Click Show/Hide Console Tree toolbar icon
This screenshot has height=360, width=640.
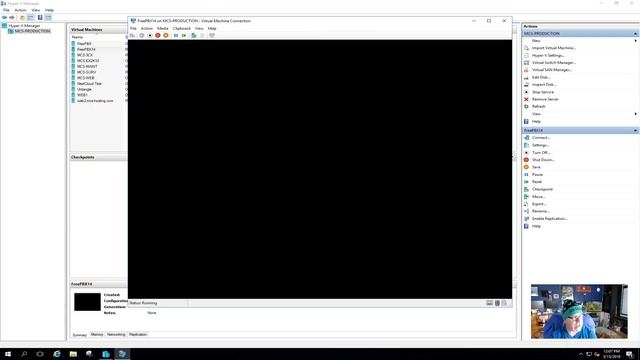[31, 18]
